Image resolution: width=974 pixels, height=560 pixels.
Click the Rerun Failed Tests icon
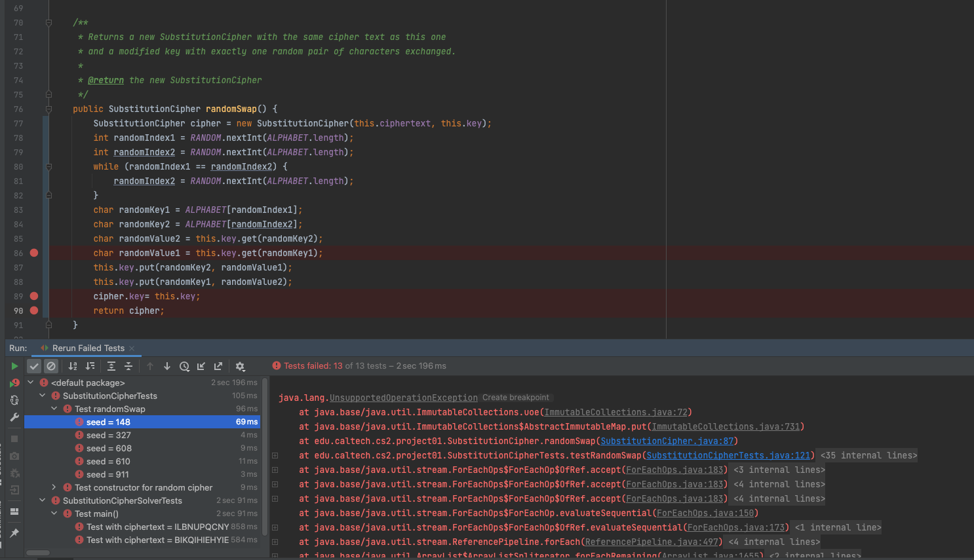click(x=14, y=383)
